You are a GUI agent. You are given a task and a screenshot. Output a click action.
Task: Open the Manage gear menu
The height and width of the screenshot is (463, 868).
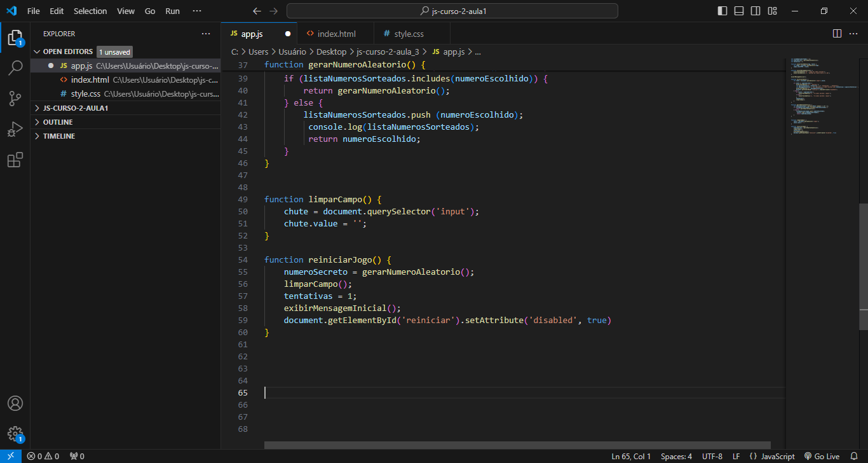(15, 434)
